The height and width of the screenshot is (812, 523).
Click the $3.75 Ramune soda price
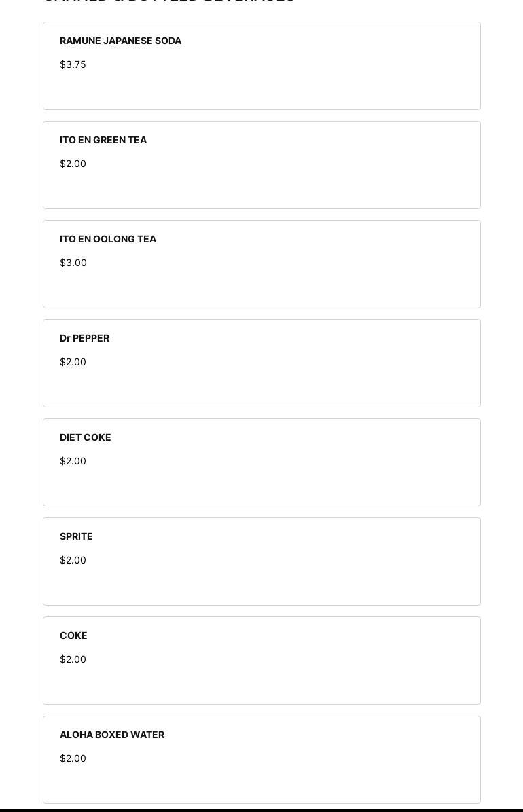[x=73, y=64]
